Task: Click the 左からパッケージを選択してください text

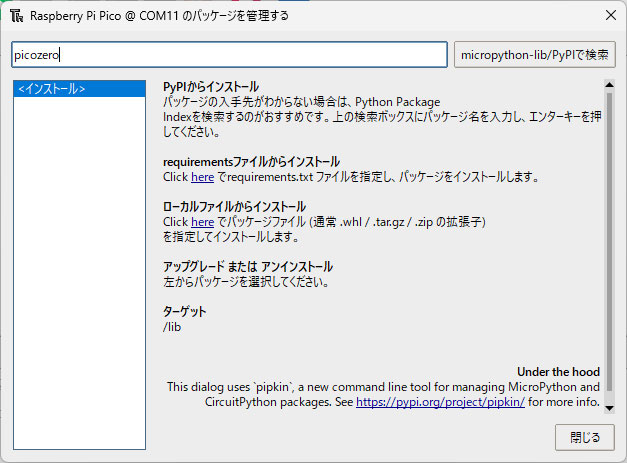Action: (246, 282)
